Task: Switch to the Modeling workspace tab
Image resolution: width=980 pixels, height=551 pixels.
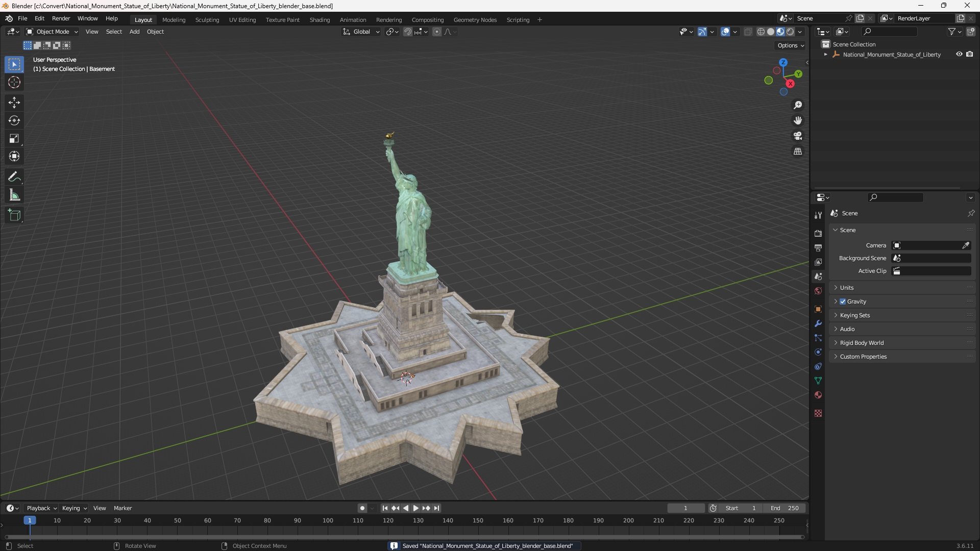Action: click(174, 20)
